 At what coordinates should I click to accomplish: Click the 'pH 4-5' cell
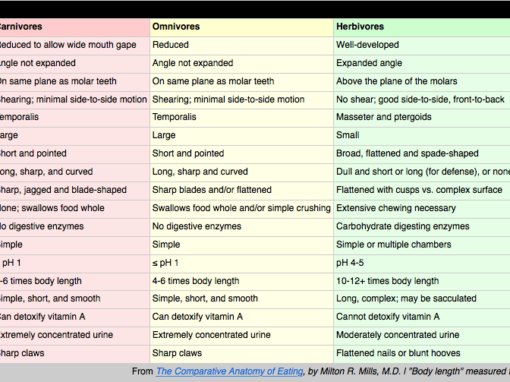[422, 263]
